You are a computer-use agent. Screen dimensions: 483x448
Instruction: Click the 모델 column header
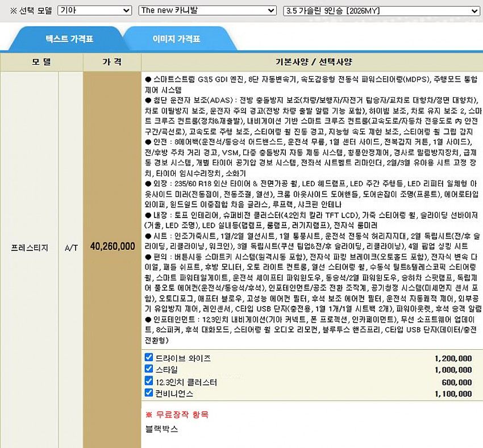tap(41, 61)
